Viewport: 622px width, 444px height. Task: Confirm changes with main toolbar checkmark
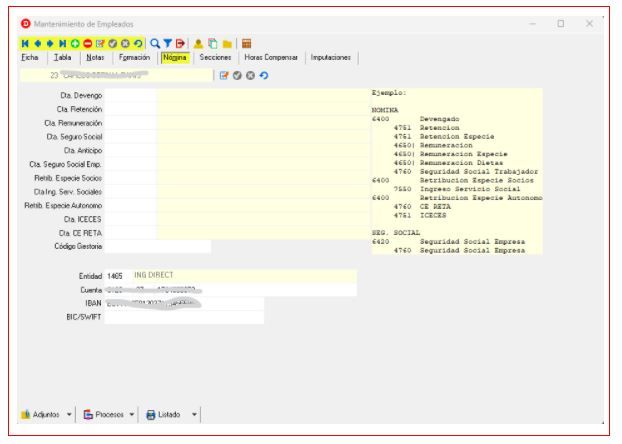[113, 44]
